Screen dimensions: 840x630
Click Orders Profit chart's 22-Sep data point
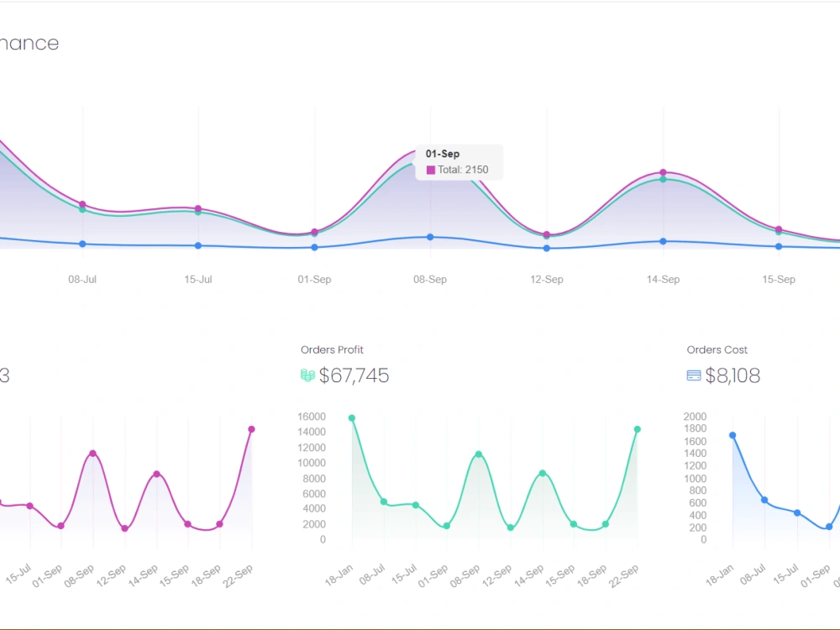638,429
